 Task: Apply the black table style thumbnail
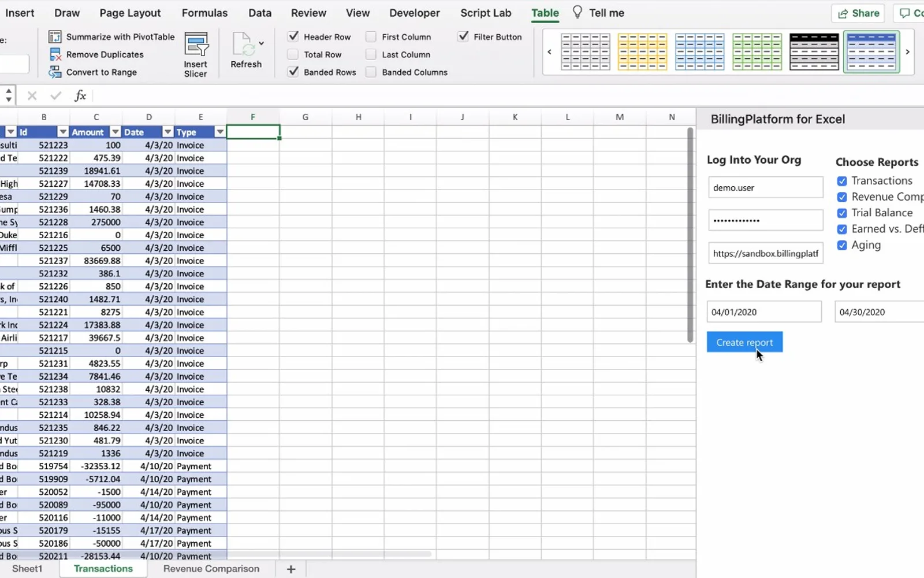tap(814, 51)
